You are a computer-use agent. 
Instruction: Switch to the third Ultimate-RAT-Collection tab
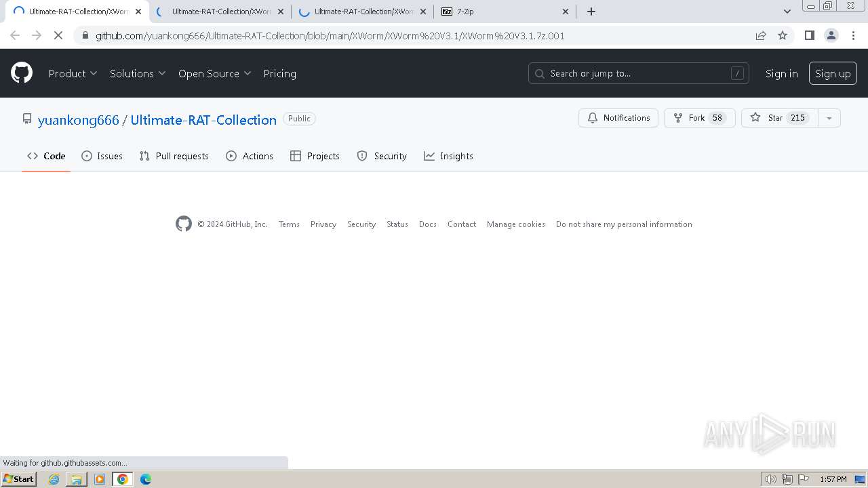tap(362, 12)
